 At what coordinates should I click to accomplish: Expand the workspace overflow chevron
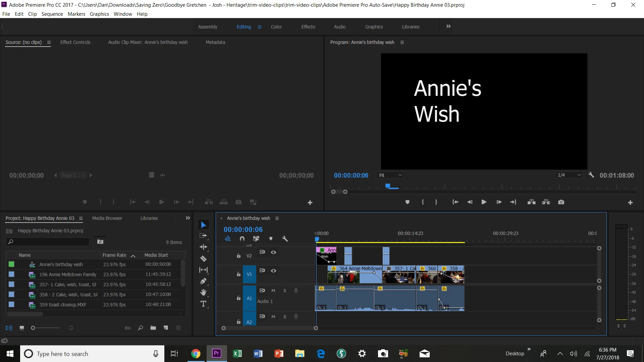point(448,26)
